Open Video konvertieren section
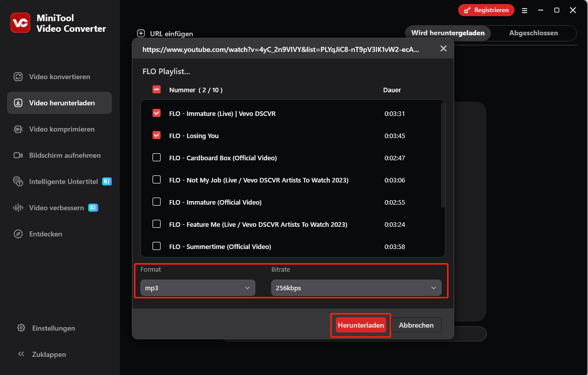588x375 pixels. coord(59,77)
